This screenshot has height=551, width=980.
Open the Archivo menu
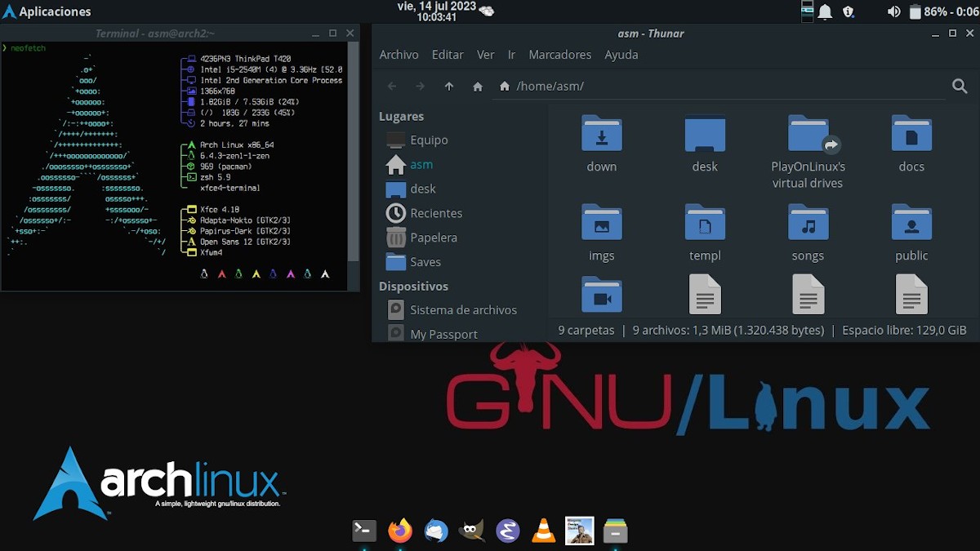coord(399,55)
